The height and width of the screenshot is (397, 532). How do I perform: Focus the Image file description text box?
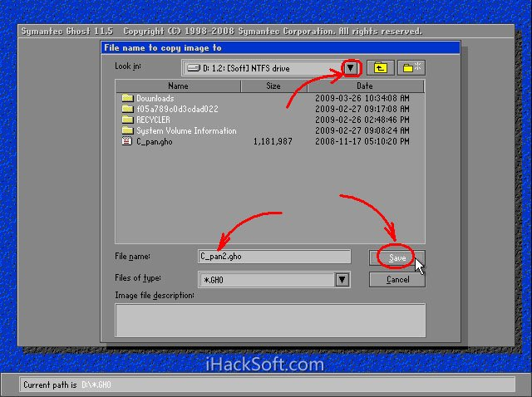pyautogui.click(x=270, y=320)
